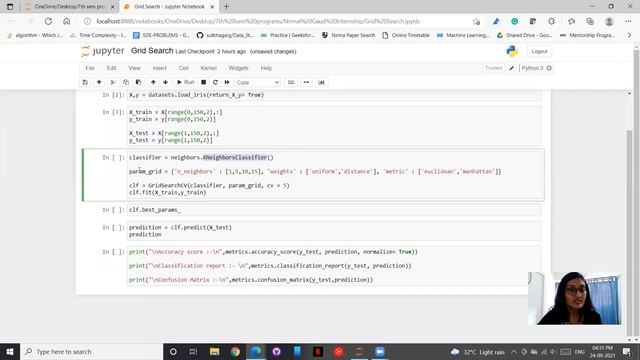This screenshot has height=360, width=640.
Task: Open the algorithm bookmark
Action: [x=35, y=36]
